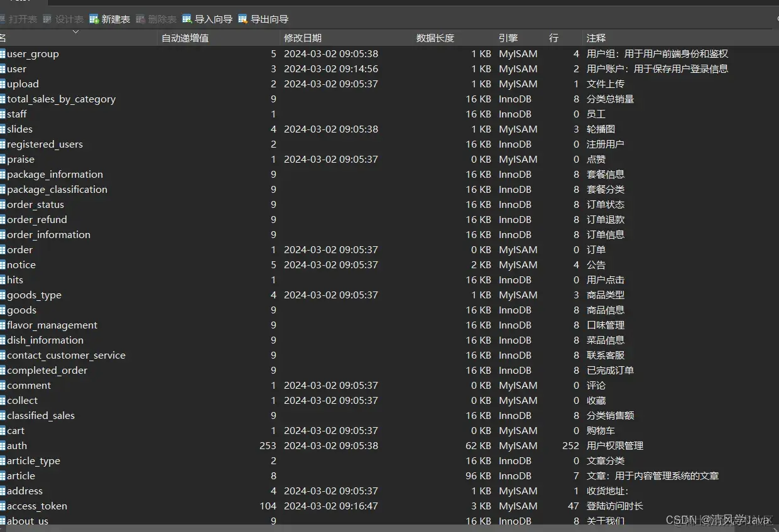The height and width of the screenshot is (532, 779).
Task: Select the classified_sales table name
Action: [41, 416]
